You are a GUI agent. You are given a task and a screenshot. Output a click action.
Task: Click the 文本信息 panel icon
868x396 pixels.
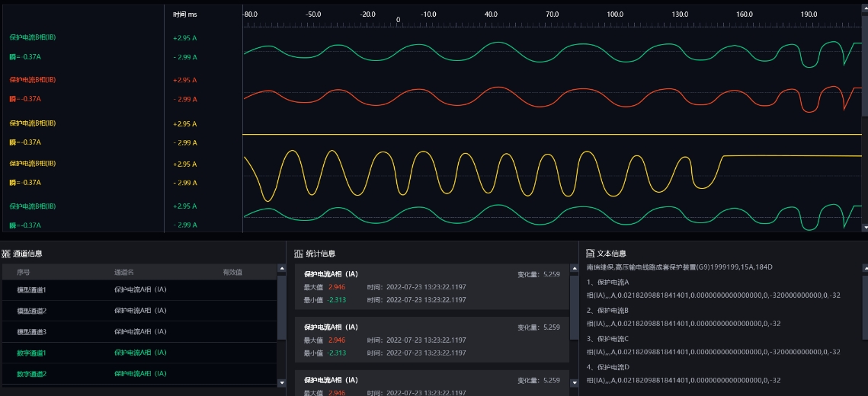coord(591,254)
